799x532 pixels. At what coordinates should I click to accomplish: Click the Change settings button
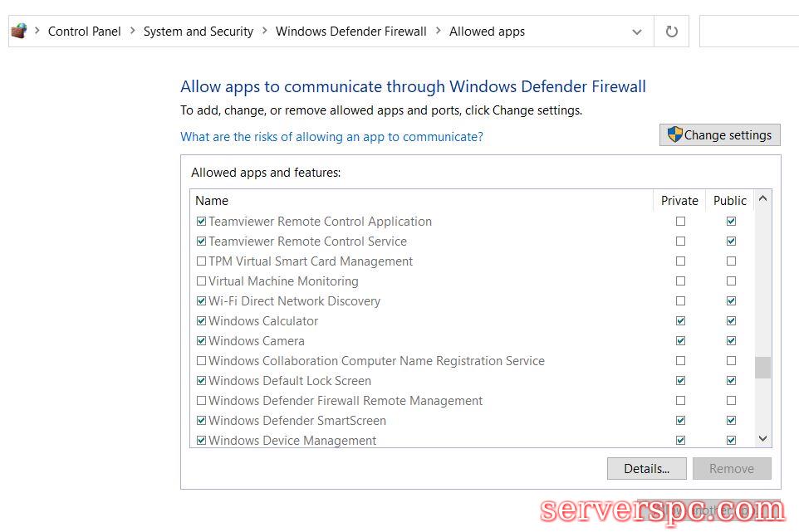click(x=720, y=135)
